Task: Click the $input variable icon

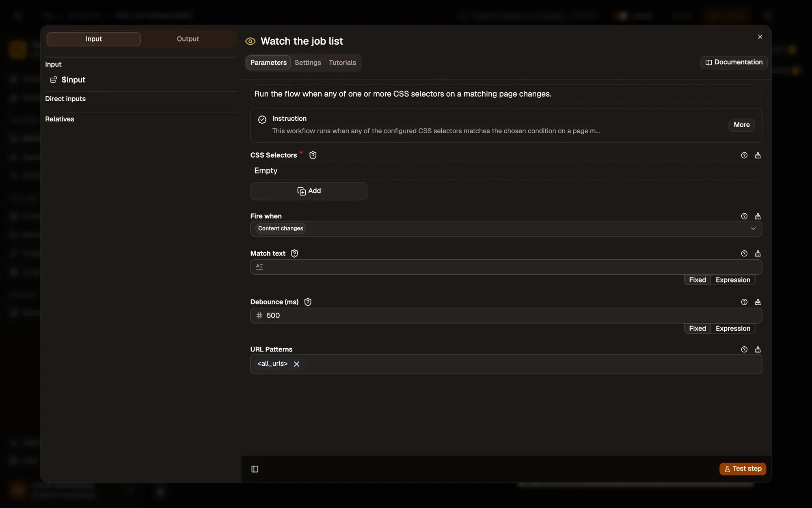Action: (x=54, y=80)
